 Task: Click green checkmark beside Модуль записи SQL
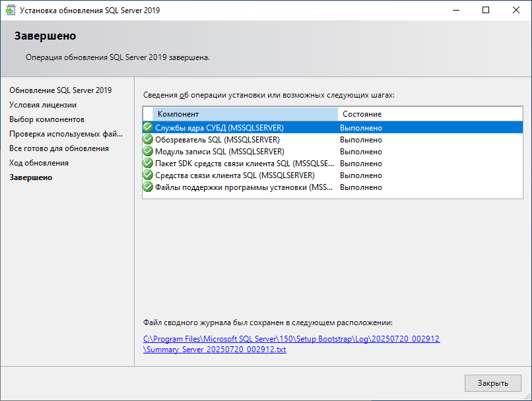tap(148, 151)
